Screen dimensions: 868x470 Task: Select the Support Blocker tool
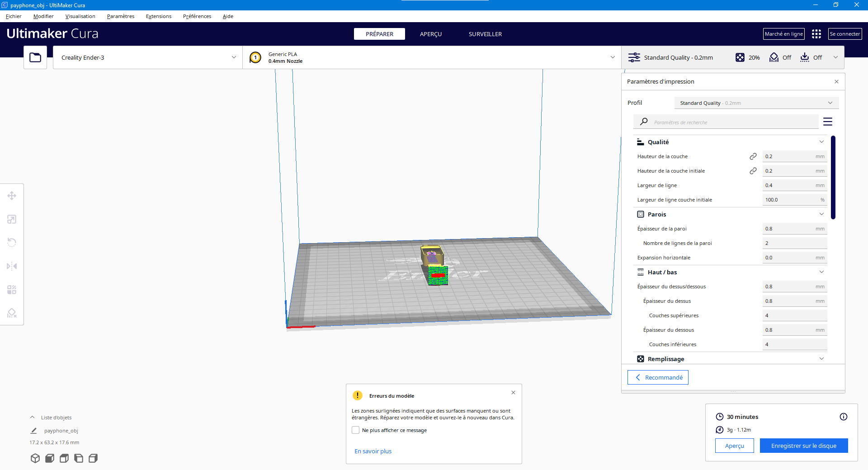click(12, 313)
